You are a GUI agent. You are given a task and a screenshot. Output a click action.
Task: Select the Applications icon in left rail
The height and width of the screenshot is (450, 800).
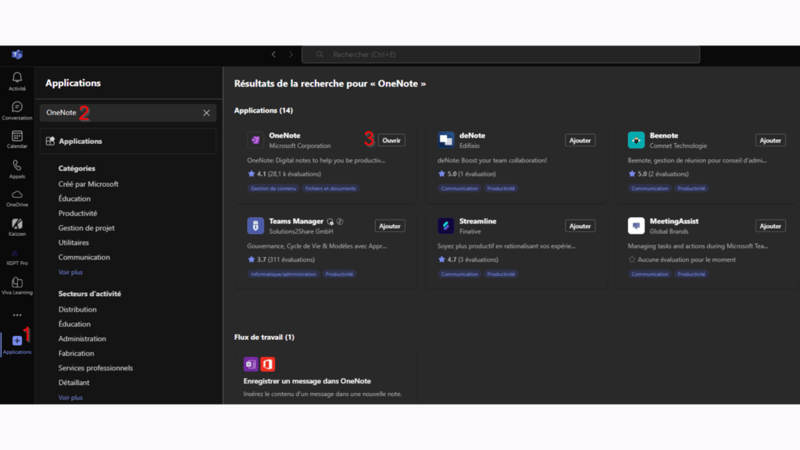click(x=17, y=343)
